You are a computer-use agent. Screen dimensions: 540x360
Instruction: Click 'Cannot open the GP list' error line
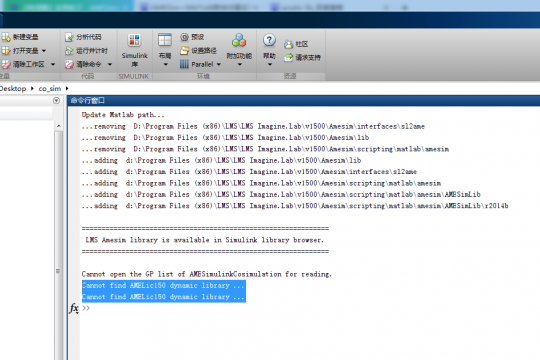click(207, 274)
